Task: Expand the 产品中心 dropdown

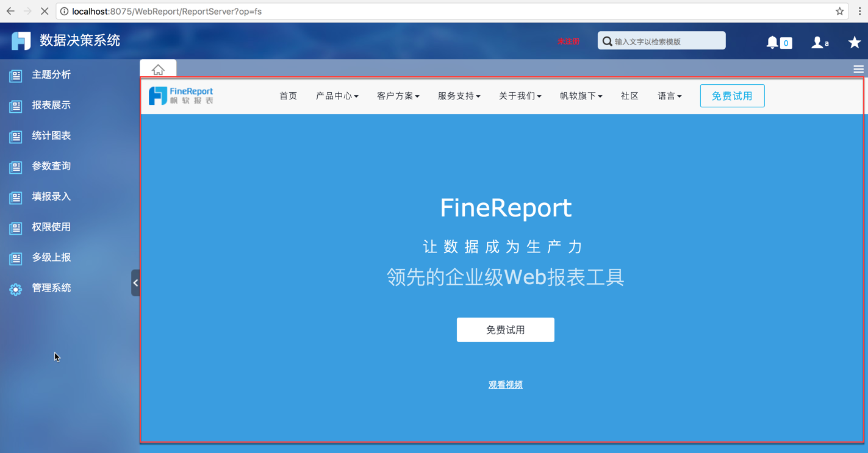Action: pos(337,96)
